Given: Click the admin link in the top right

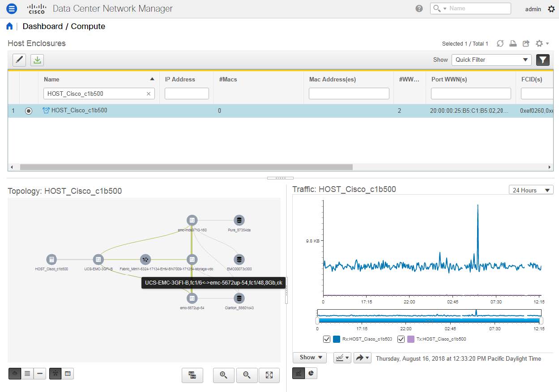Looking at the screenshot, I should pos(533,9).
